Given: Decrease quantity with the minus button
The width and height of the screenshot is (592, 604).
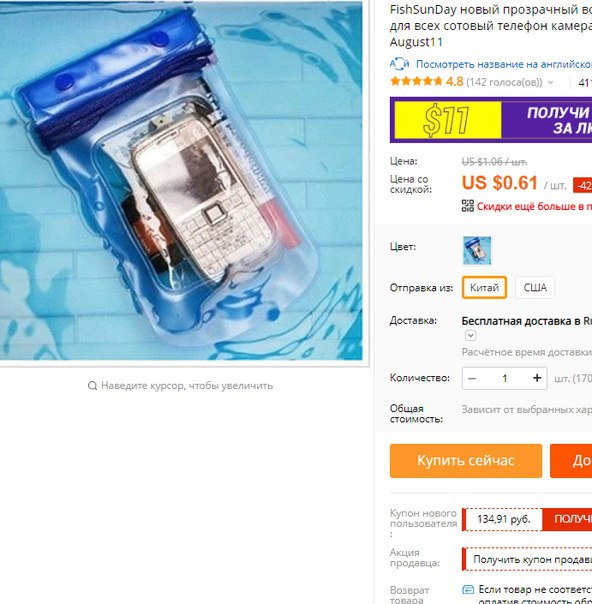Looking at the screenshot, I should tap(472, 378).
